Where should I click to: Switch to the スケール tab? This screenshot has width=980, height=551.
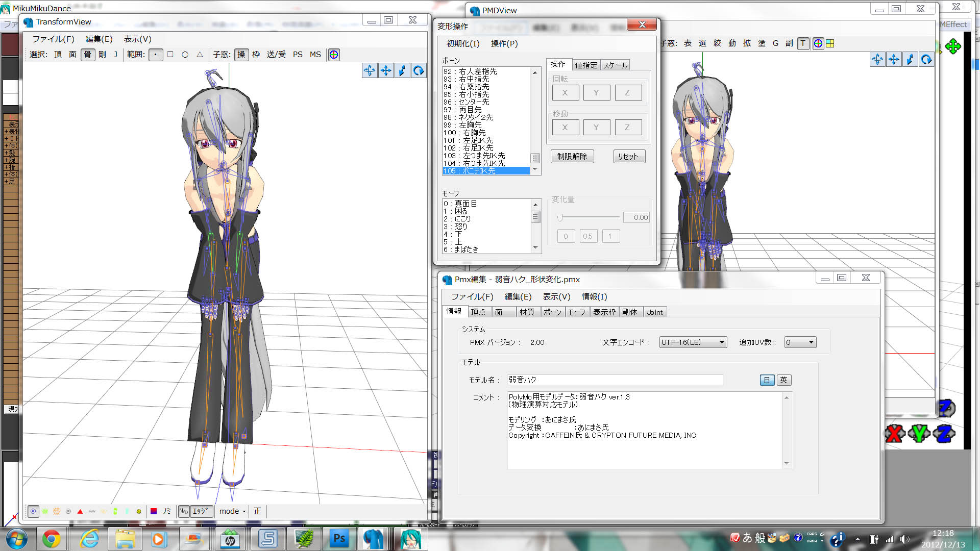pyautogui.click(x=615, y=65)
